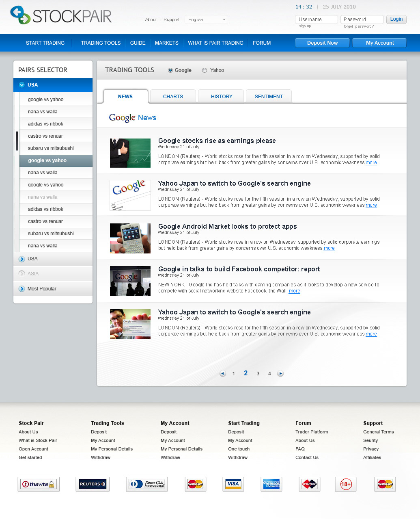Open TRADING TOOLS in the navigation bar

[101, 43]
